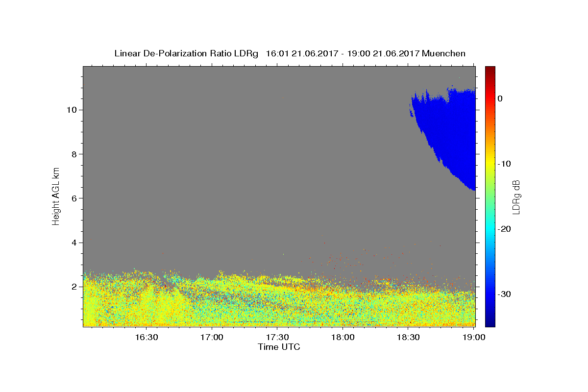Click the yellow boundary-layer echo near 16:30

147,306
